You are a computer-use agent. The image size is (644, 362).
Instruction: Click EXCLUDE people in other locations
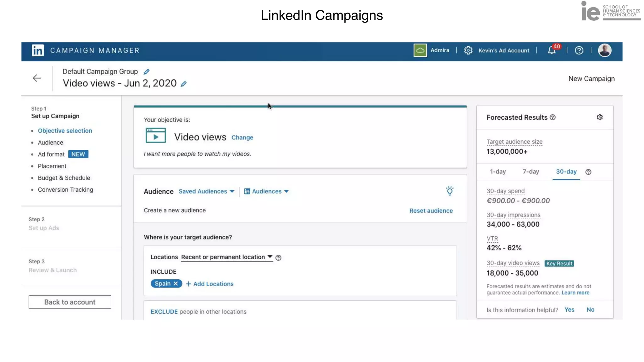[198, 312]
